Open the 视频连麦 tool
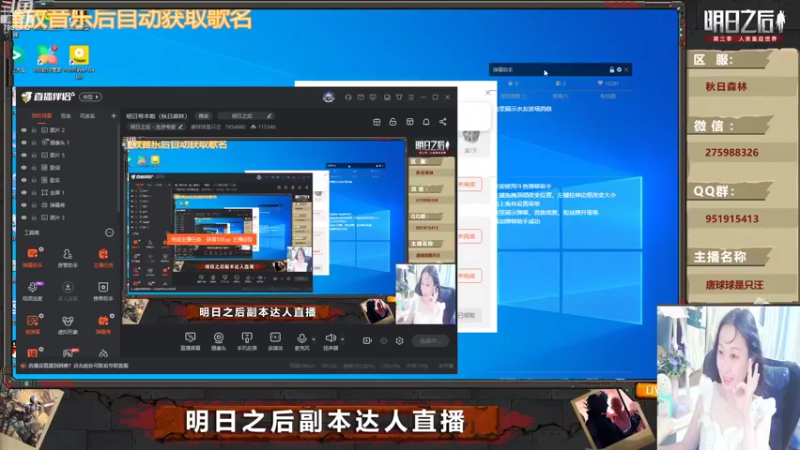This screenshot has width=800, height=450. click(32, 291)
